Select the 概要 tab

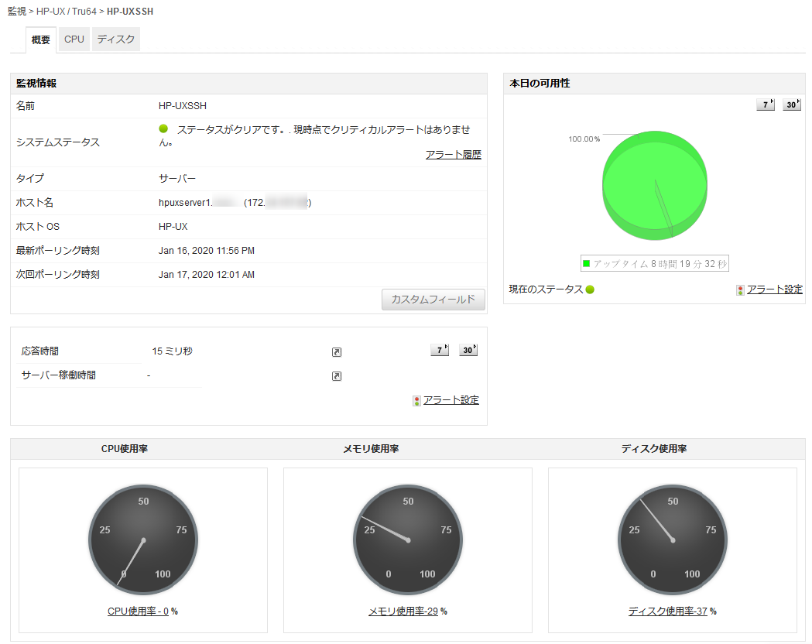point(41,40)
